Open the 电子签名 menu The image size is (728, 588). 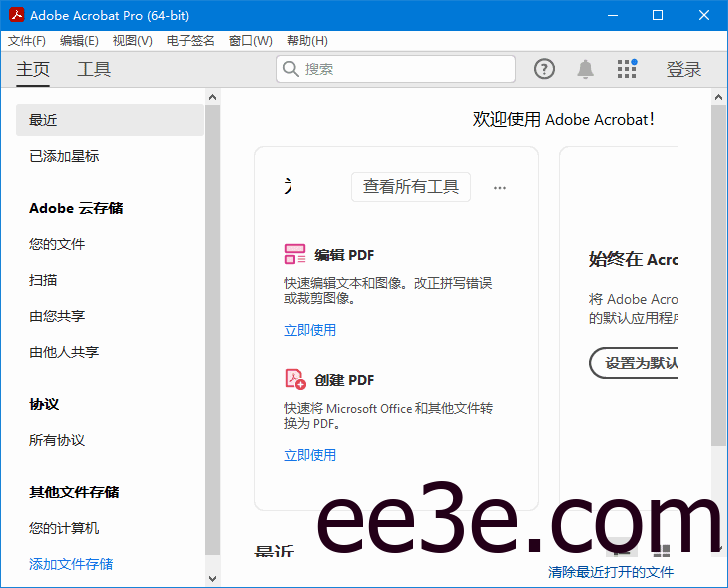191,41
